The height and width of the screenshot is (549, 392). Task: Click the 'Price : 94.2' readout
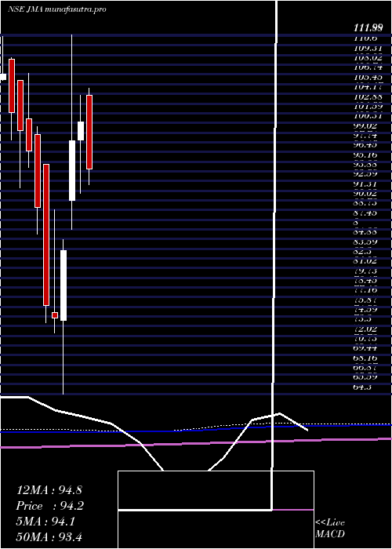(49, 506)
